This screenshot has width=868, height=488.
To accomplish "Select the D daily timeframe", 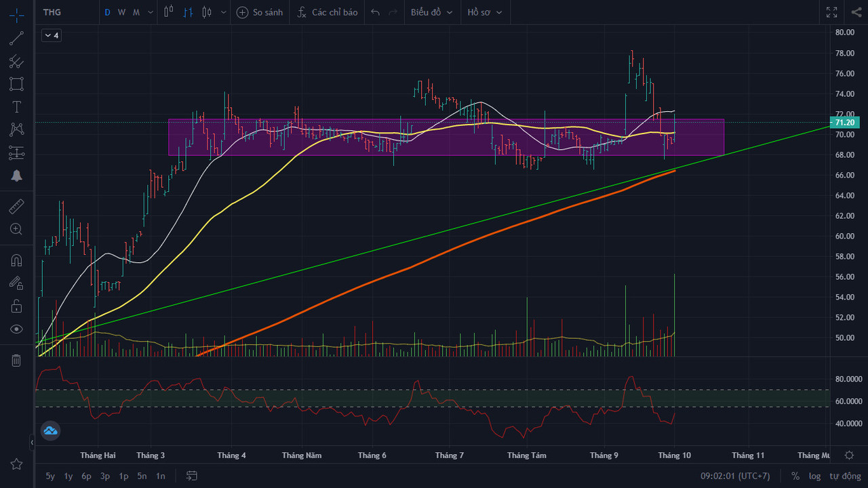I will [107, 12].
